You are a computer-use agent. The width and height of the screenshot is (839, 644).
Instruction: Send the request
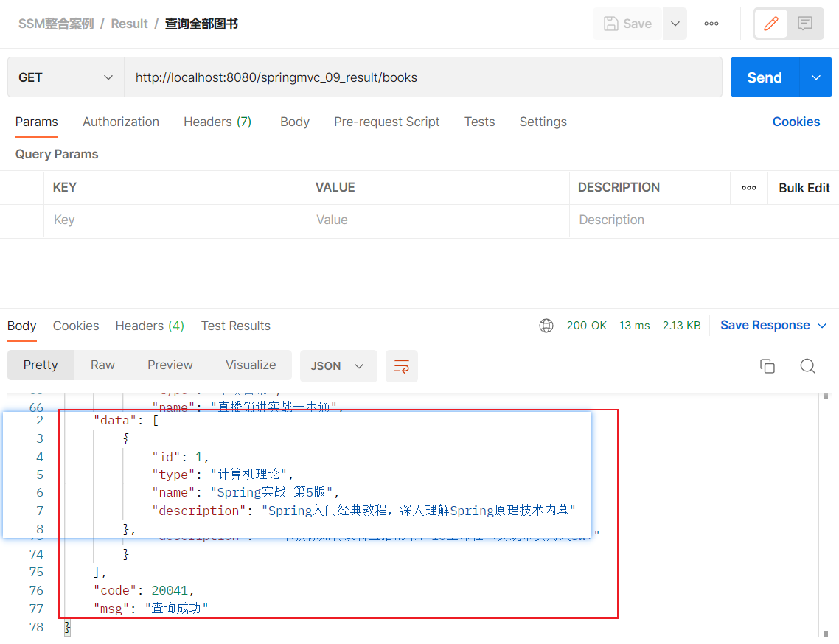pyautogui.click(x=765, y=77)
